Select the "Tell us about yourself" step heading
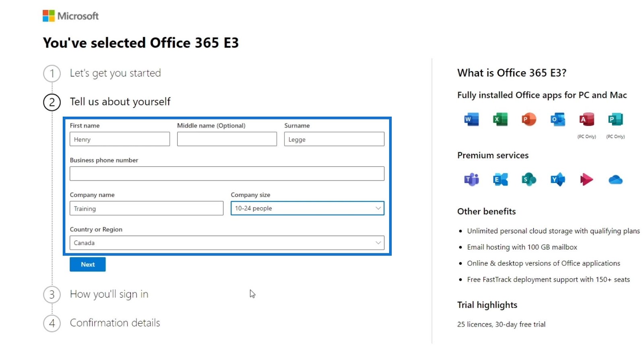The image size is (644, 362). (x=120, y=102)
